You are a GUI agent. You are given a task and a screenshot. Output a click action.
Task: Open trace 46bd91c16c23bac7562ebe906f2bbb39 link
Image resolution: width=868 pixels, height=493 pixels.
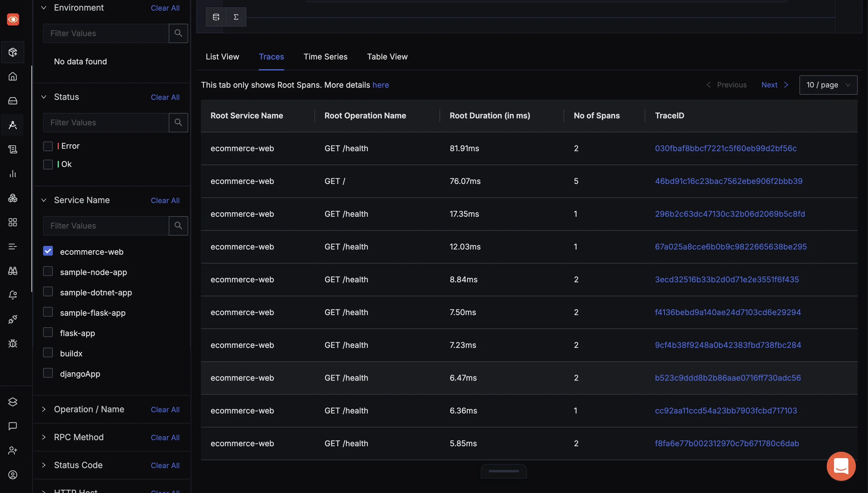(728, 181)
